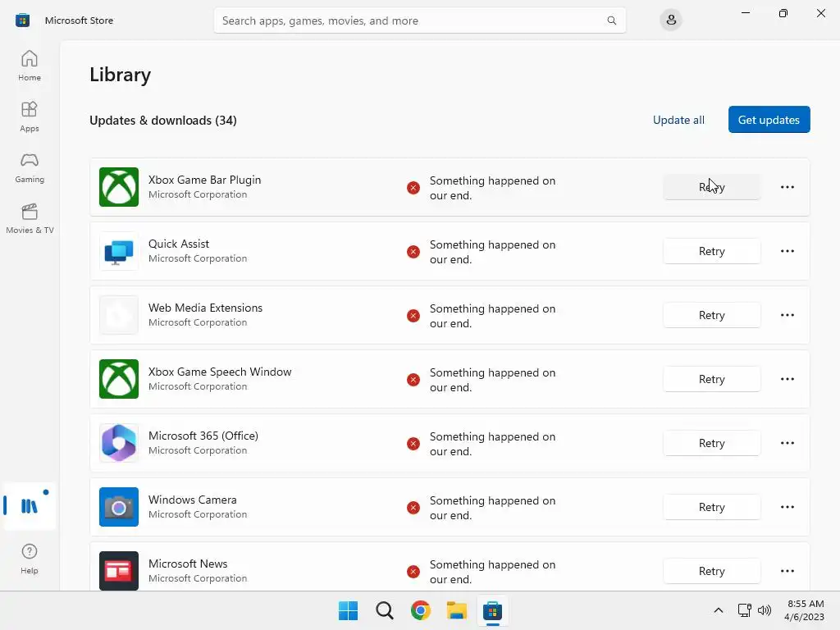This screenshot has width=840, height=630.
Task: Open more options for Microsoft 365 (Office)
Action: 787,443
